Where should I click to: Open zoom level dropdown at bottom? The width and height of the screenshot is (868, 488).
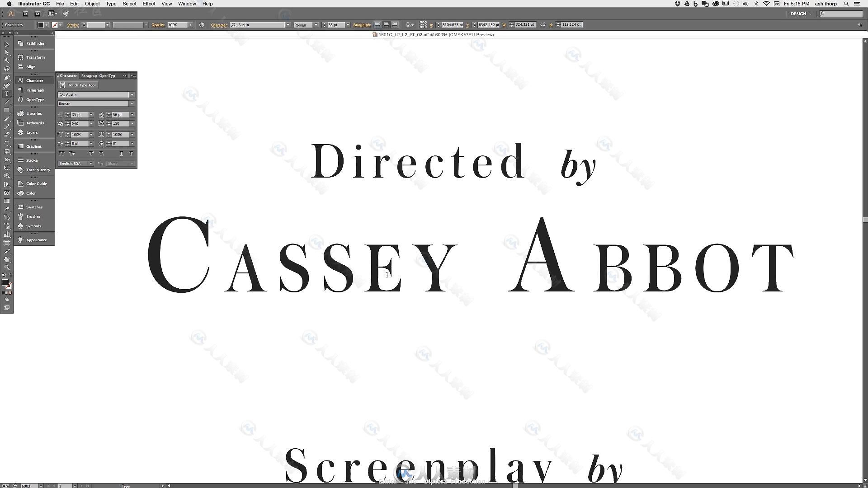tap(41, 486)
